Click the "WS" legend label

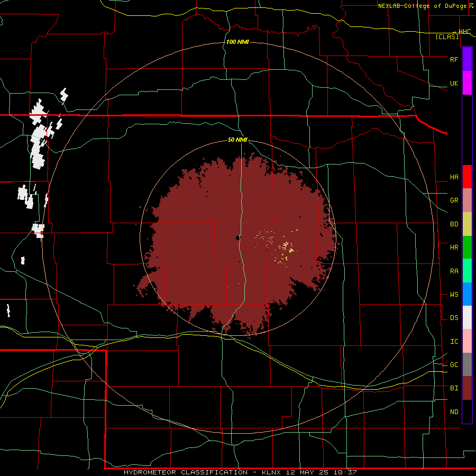coord(454,294)
